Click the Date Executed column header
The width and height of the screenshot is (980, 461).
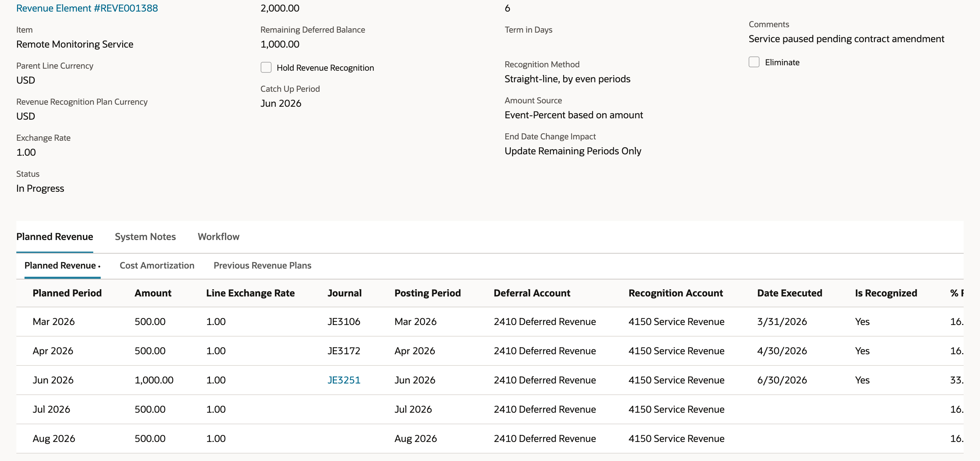pyautogui.click(x=789, y=293)
